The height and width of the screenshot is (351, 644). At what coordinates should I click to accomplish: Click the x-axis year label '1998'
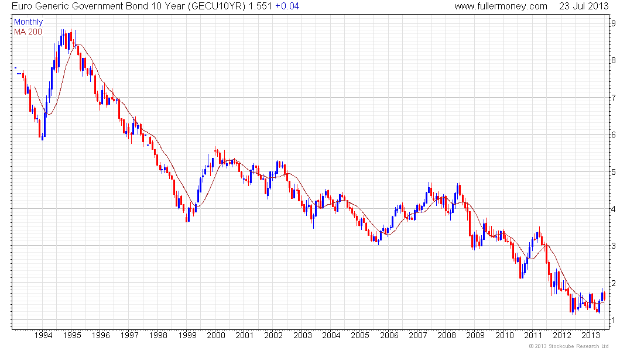coord(158,335)
